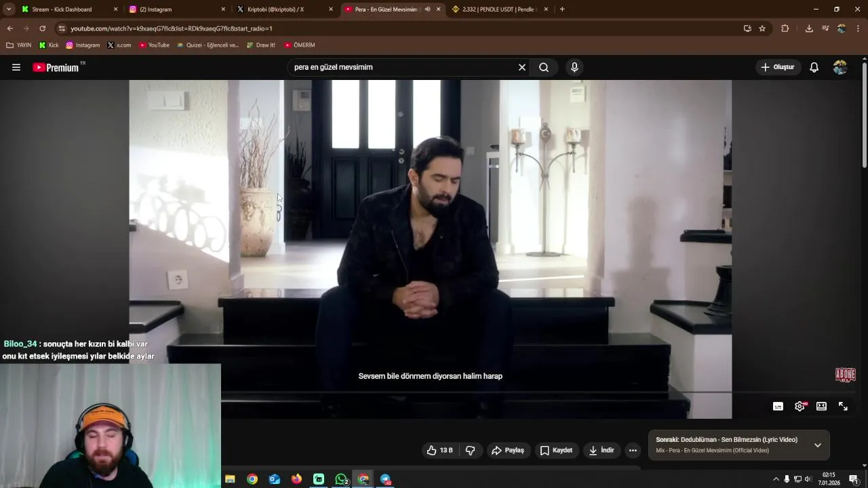
Task: Mute the YouTube tab via speaker icon
Action: [427, 9]
